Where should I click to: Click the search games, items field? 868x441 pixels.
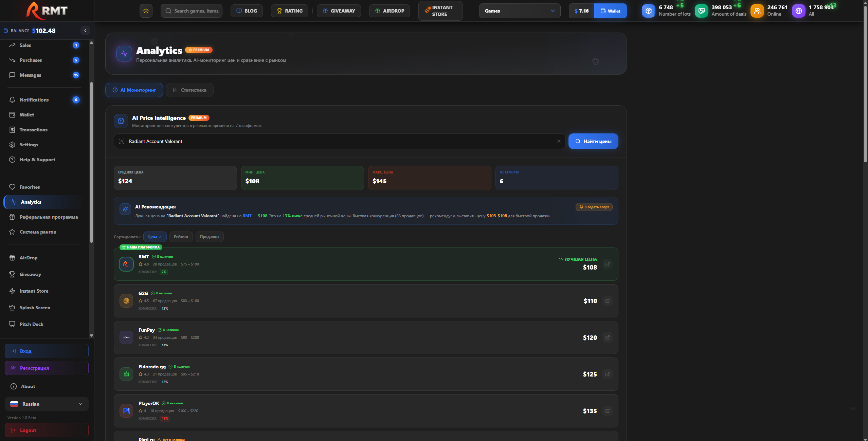click(192, 11)
